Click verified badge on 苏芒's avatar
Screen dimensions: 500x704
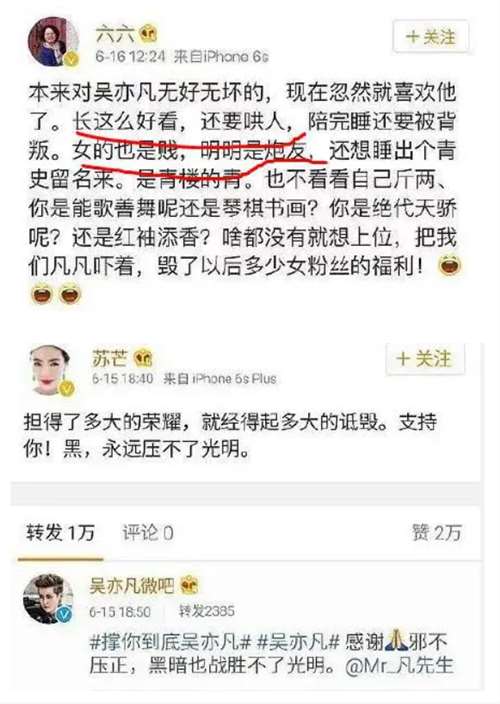click(x=67, y=388)
